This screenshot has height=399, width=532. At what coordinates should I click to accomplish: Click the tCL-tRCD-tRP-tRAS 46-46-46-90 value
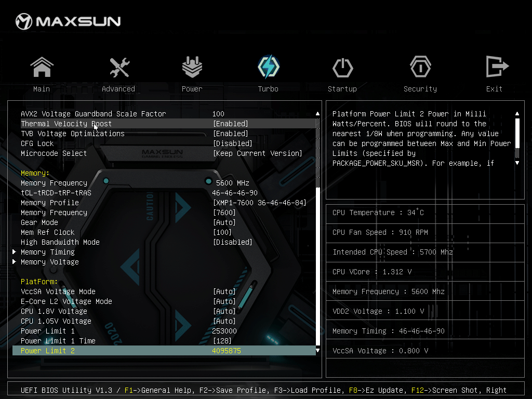coord(235,193)
